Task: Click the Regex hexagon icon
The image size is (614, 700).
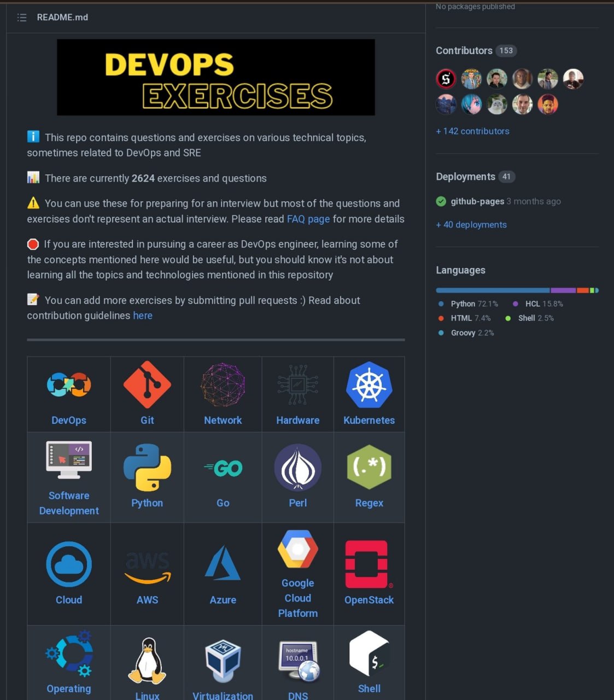Action: [369, 468]
